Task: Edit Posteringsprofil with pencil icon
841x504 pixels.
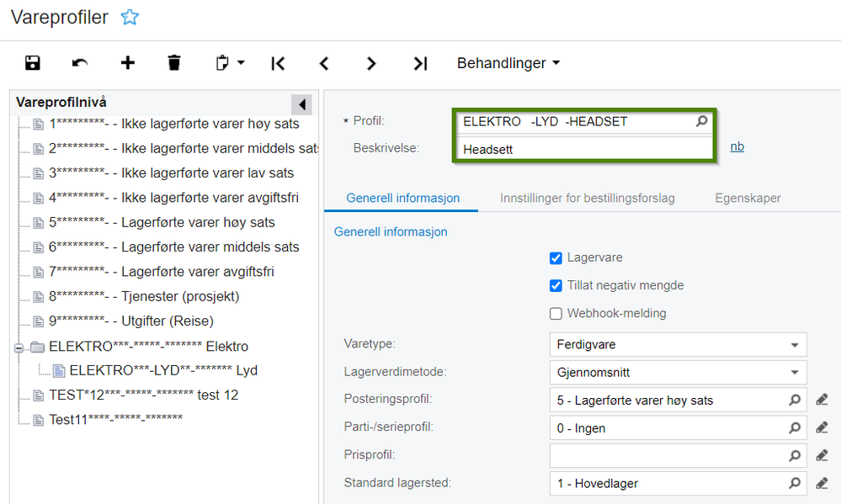Action: pos(822,400)
